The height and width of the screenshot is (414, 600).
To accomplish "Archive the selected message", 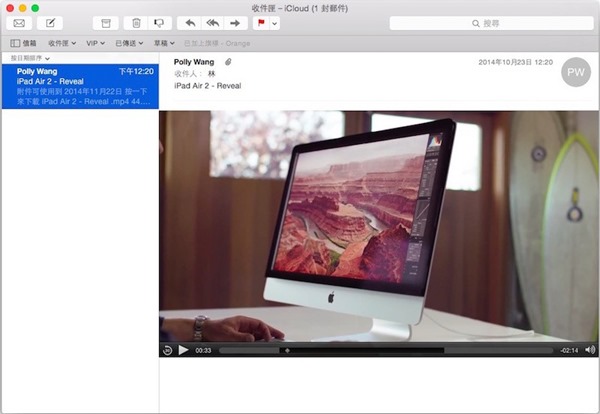I will [x=106, y=23].
